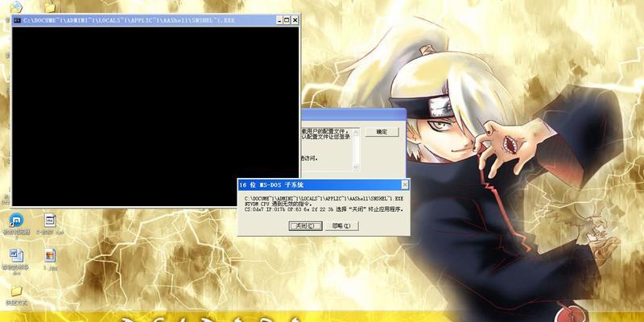The width and height of the screenshot is (644, 322).
Task: Close the SNSHEL~1.EXE console window
Action: click(295, 19)
